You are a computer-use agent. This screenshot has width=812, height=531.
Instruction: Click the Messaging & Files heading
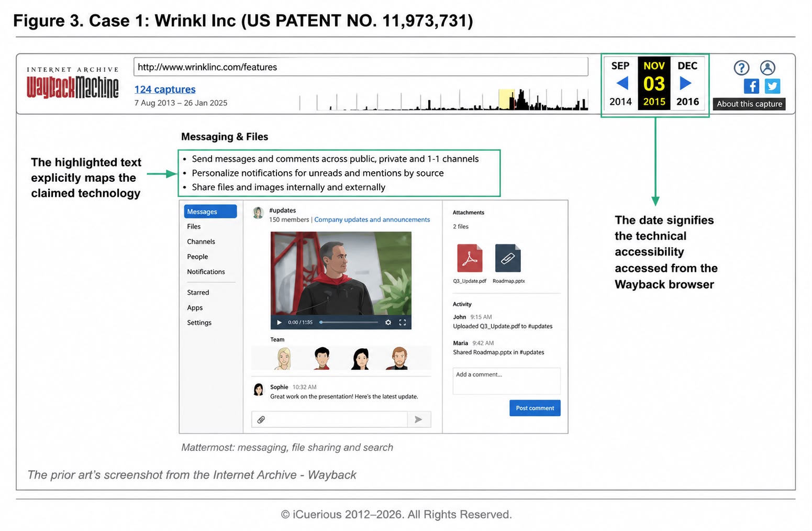(x=225, y=137)
